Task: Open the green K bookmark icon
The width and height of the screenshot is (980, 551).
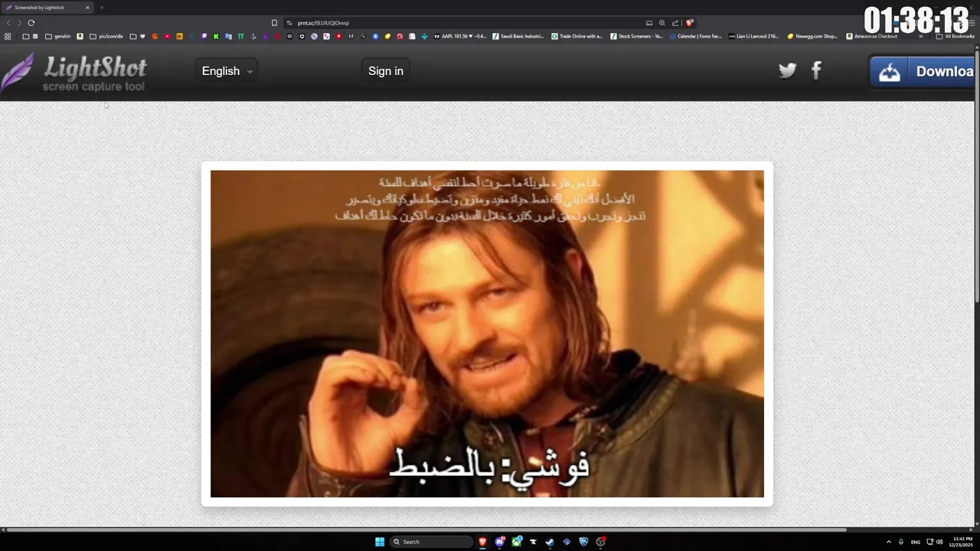Action: tap(216, 36)
